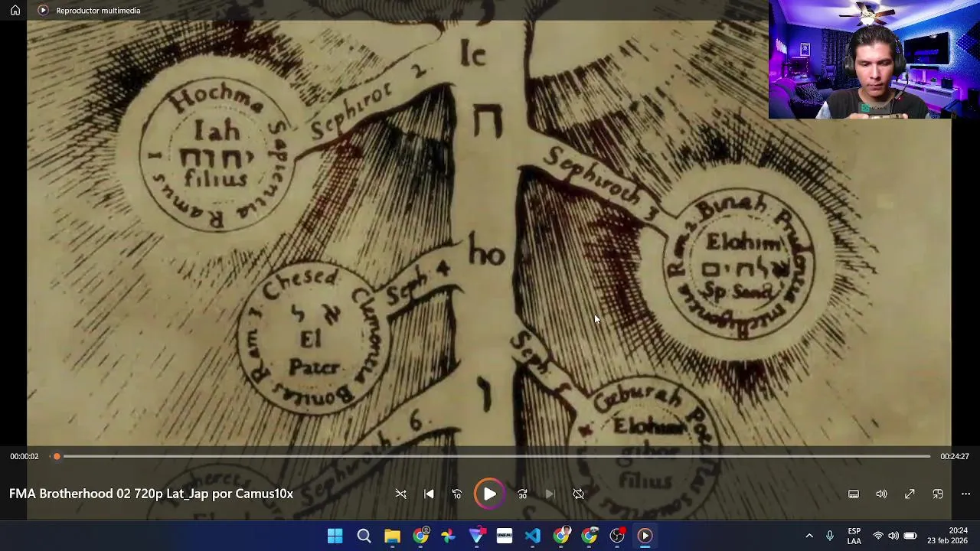This screenshot has width=980, height=551.
Task: Switch the ESP LAA keyboard layout
Action: click(854, 536)
